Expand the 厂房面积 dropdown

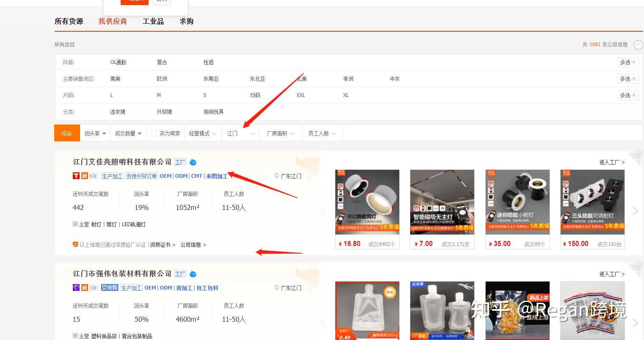tap(280, 133)
